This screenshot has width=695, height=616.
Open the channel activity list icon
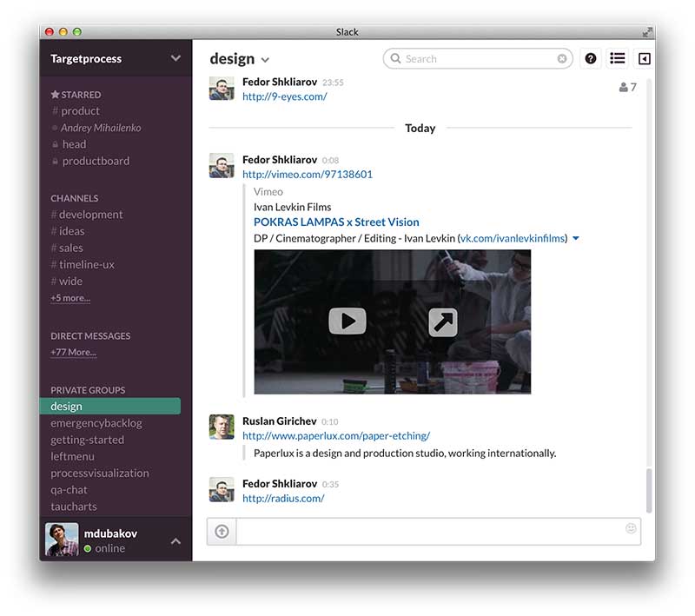click(x=617, y=58)
